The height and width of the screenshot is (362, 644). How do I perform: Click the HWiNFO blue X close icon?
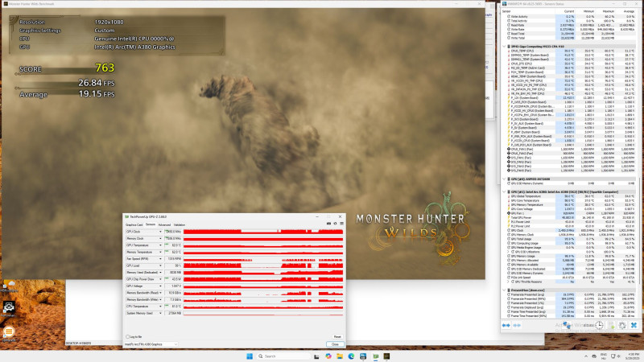[x=634, y=325]
